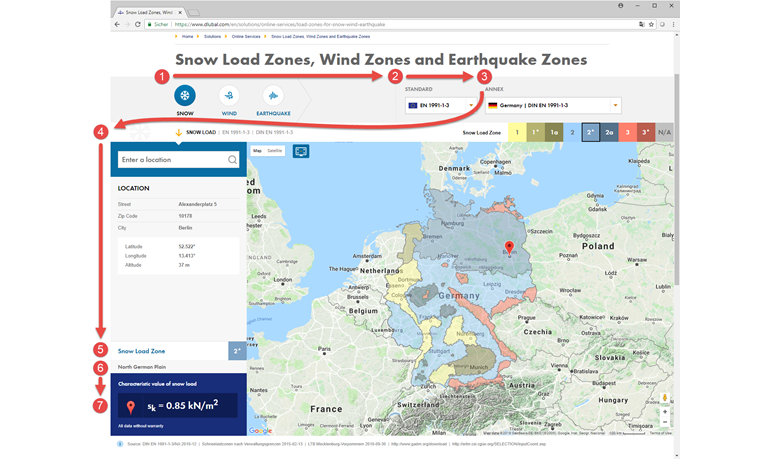Switch the map to Map view
The height and width of the screenshot is (459, 760).
tap(257, 151)
